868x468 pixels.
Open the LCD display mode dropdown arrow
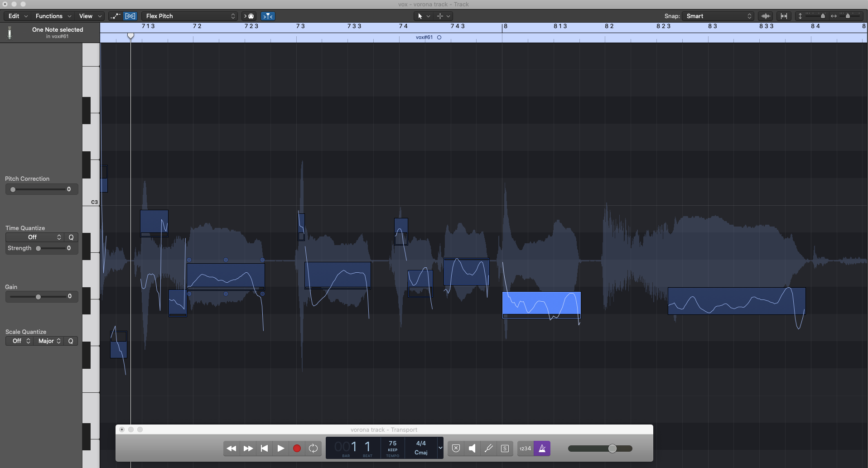(x=440, y=449)
